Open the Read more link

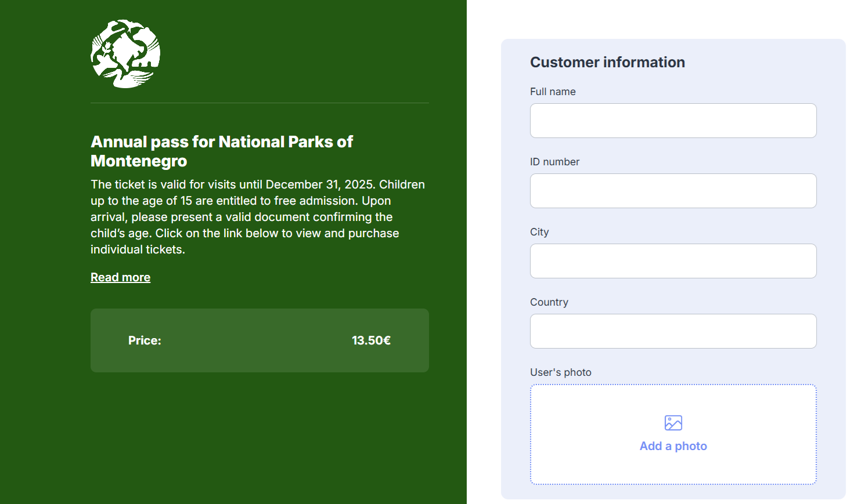120,277
